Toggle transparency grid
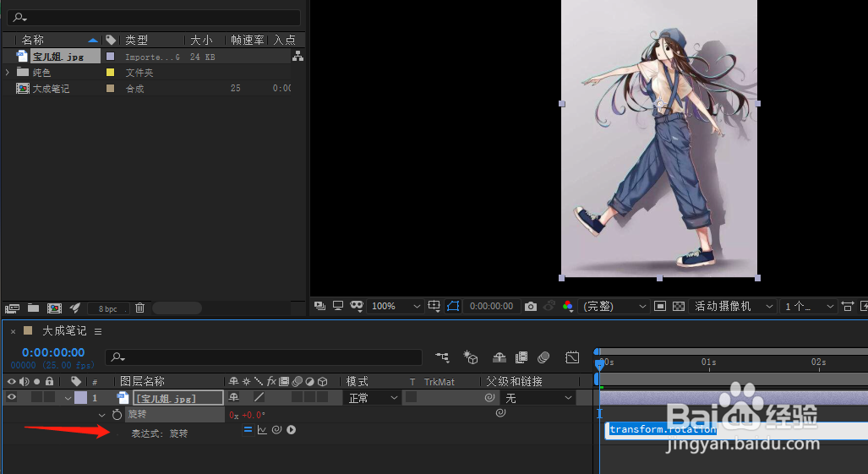The image size is (868, 474). (679, 306)
